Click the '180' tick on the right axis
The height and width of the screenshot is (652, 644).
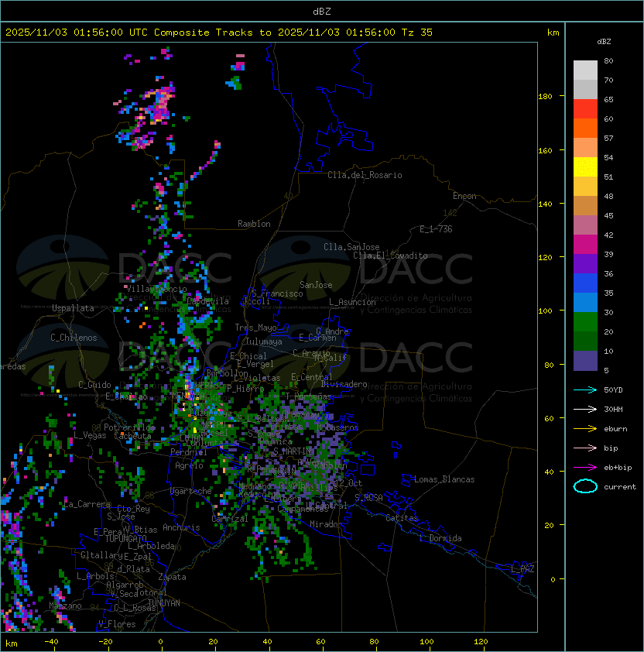point(545,97)
